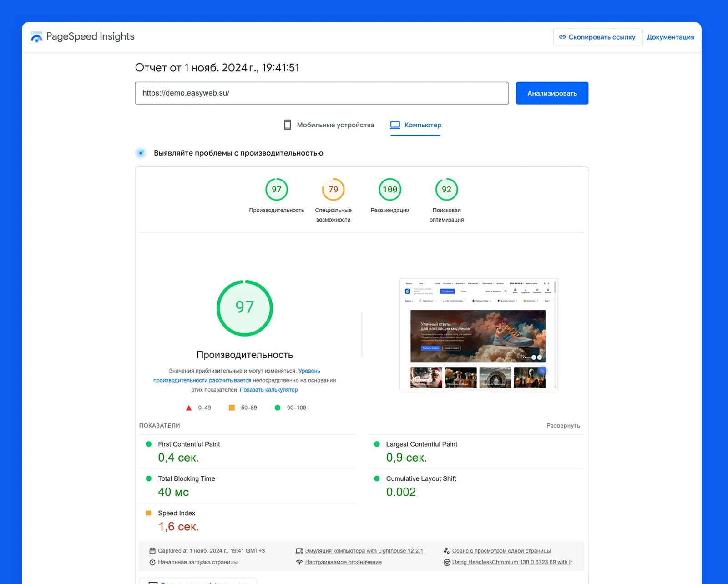The width and height of the screenshot is (728, 584).
Task: Expand the First Contentful Paint metric
Action: [248, 452]
